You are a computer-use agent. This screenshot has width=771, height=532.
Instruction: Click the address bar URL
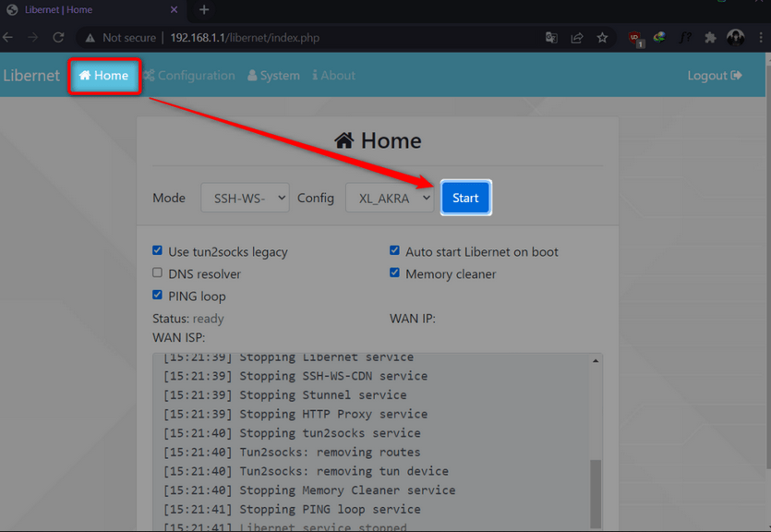(245, 38)
